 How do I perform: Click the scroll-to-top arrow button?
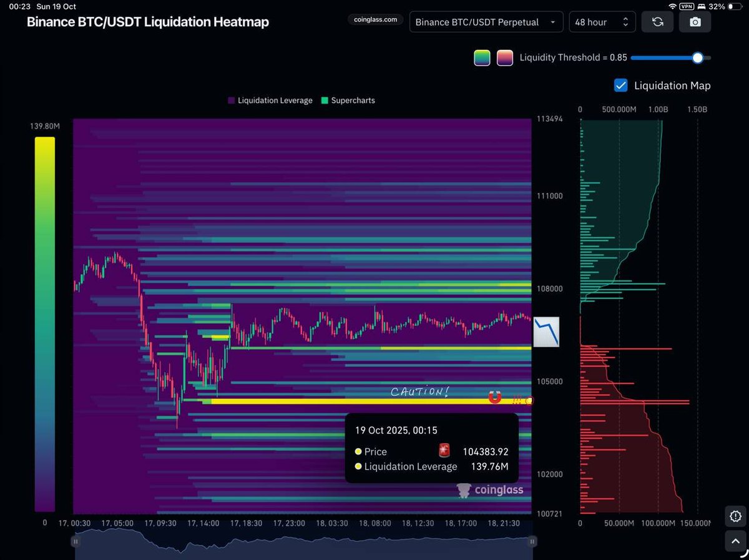click(x=737, y=542)
